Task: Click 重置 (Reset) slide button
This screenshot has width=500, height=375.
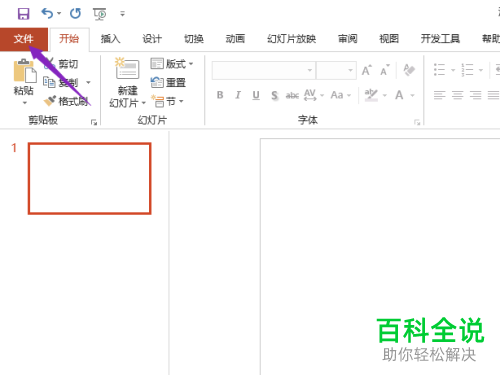Action: click(168, 82)
